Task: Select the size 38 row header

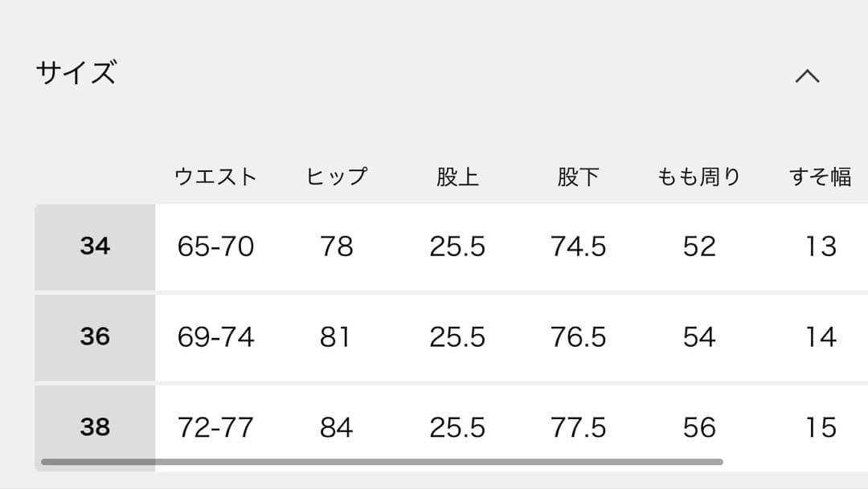Action: pos(95,427)
